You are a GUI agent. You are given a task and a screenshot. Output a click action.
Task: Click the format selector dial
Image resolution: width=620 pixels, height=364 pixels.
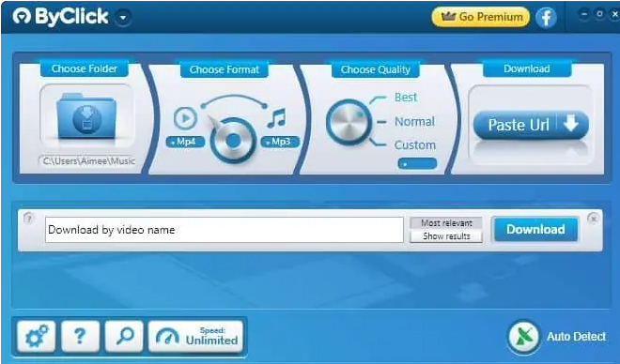(x=233, y=140)
